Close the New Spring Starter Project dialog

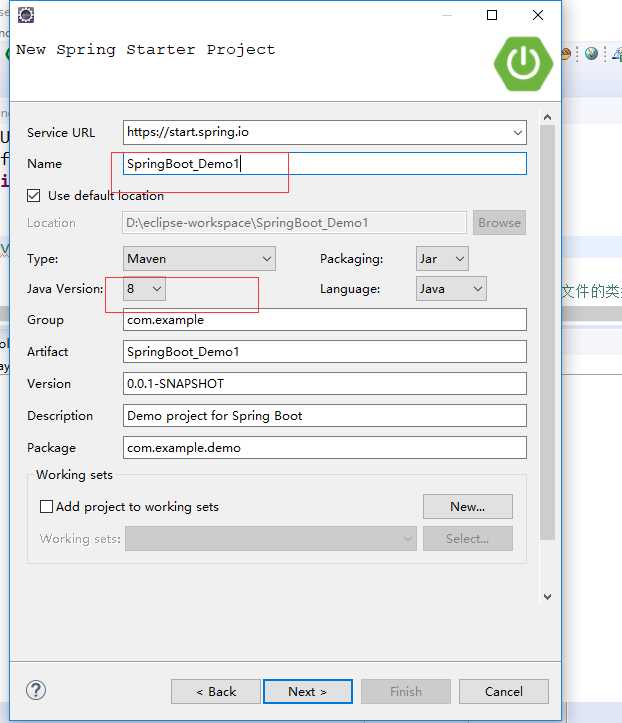pos(538,15)
